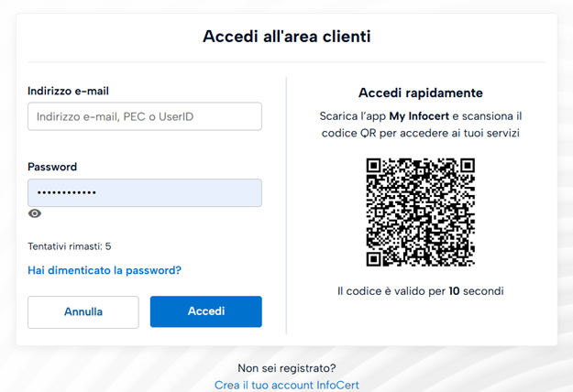This screenshot has width=573, height=392.
Task: Click the 'Accedi all'area clienti' heading
Action: pyautogui.click(x=286, y=37)
